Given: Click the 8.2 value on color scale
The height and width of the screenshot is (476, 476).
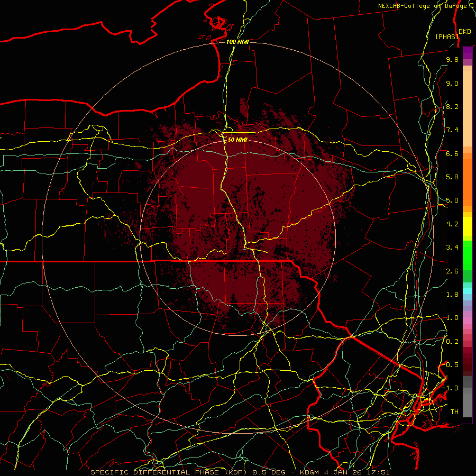Looking at the screenshot, I should coord(452,106).
